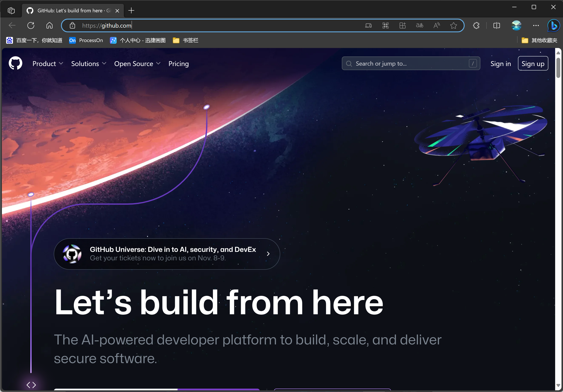Open Bing Copilot sidebar icon
Image resolution: width=563 pixels, height=392 pixels.
click(x=554, y=25)
